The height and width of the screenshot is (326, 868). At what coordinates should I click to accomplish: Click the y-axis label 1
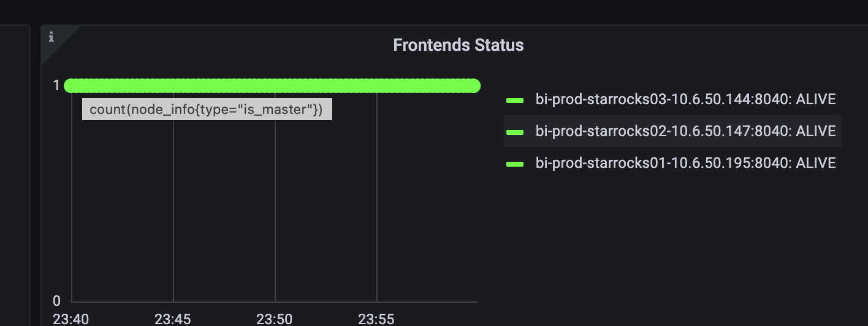tap(56, 85)
